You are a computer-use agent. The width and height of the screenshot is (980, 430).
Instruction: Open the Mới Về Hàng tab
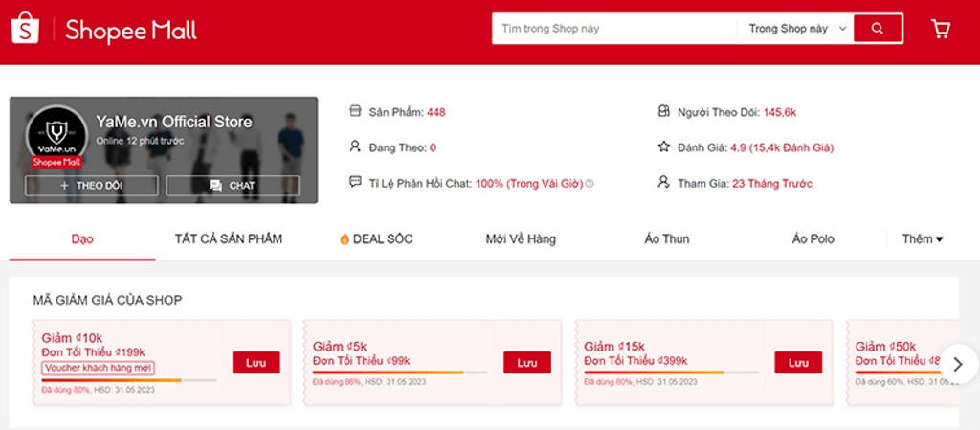coord(521,238)
